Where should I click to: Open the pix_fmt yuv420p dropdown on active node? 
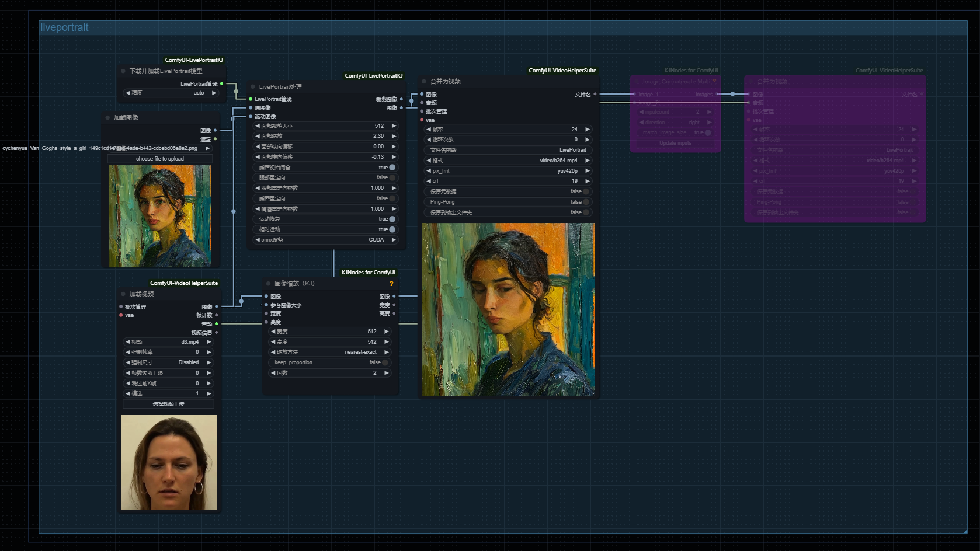pyautogui.click(x=508, y=171)
